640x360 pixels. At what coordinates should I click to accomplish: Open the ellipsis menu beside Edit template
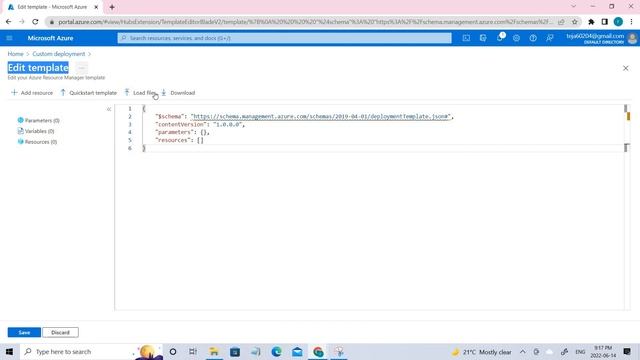tap(81, 68)
